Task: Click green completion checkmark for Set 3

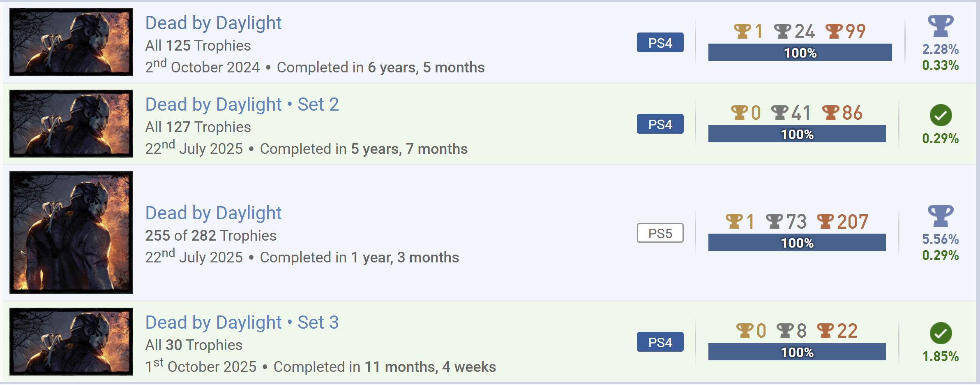Action: tap(941, 333)
